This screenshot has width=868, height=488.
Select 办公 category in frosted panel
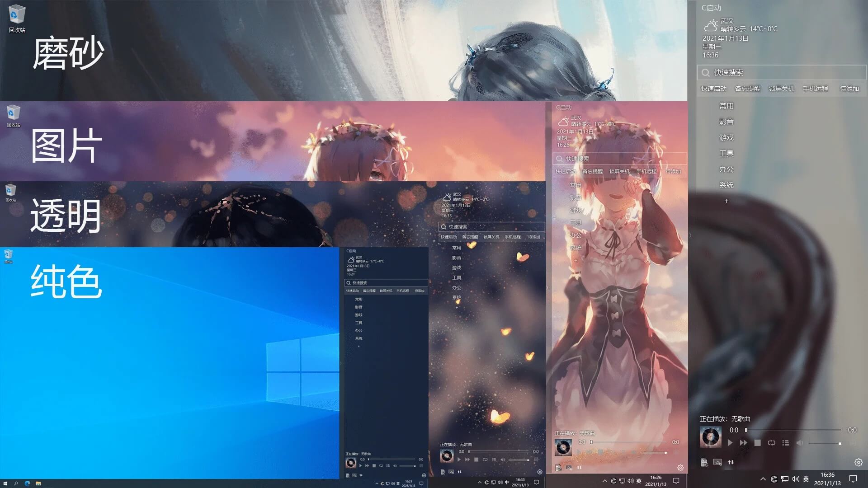click(x=726, y=169)
